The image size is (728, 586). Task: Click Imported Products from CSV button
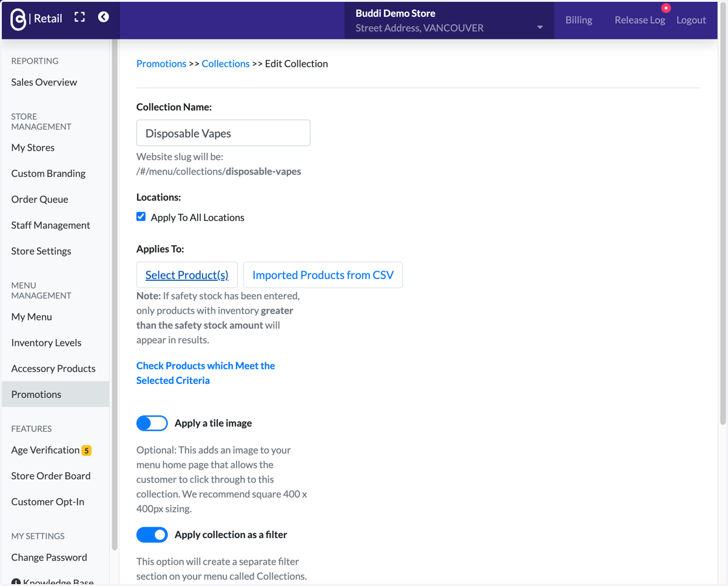[323, 275]
